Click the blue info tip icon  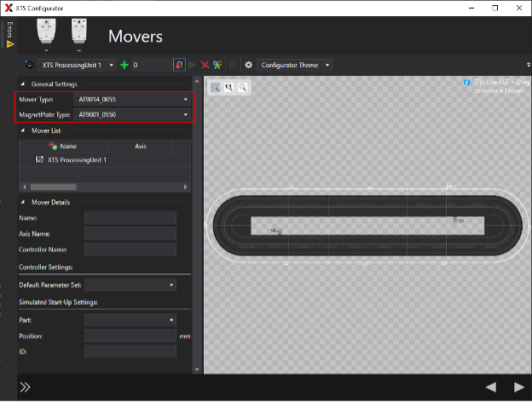click(467, 82)
